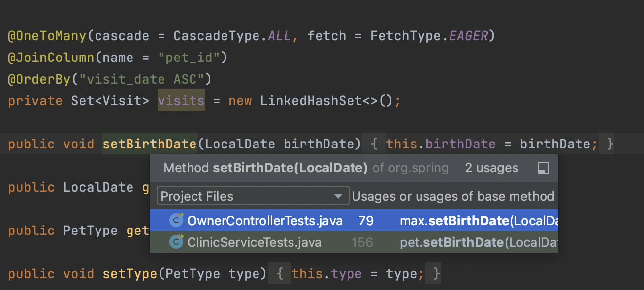Click the OwnerControllerTests.java test class icon
Image resolution: width=644 pixels, height=290 pixels.
[177, 221]
